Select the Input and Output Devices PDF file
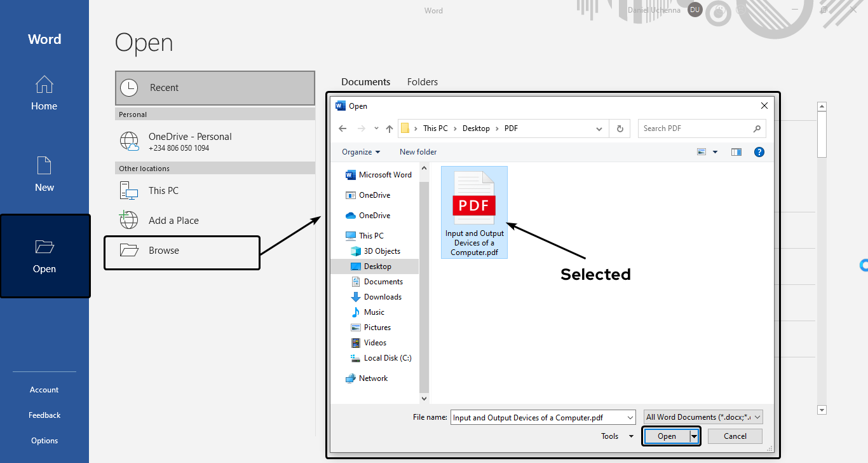Viewport: 868px width, 463px height. [474, 204]
